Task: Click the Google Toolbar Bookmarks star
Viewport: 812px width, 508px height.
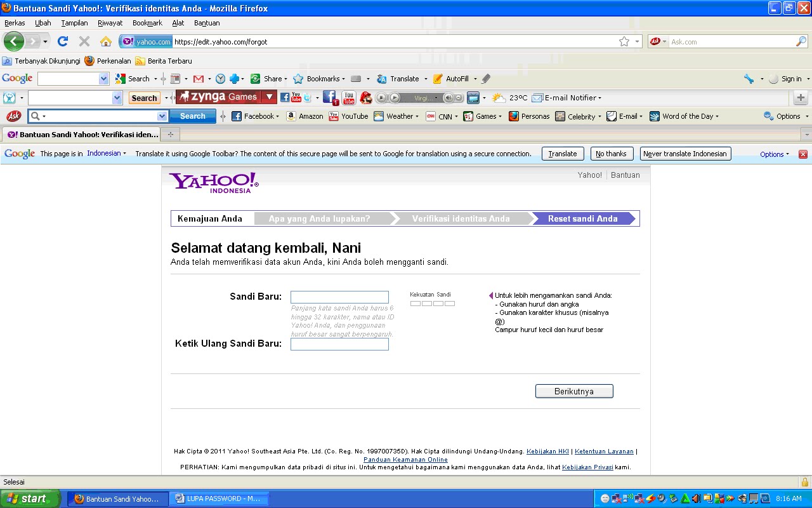Action: (x=298, y=79)
